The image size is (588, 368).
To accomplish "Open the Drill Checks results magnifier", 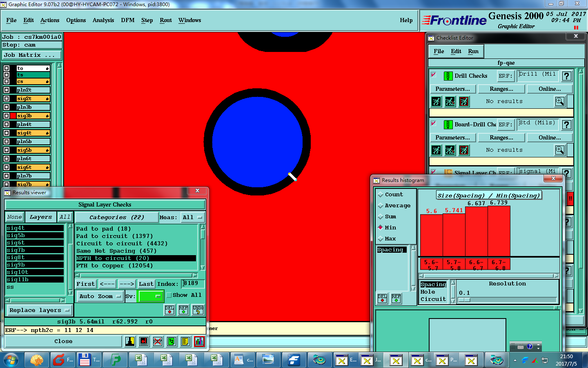I will (560, 101).
